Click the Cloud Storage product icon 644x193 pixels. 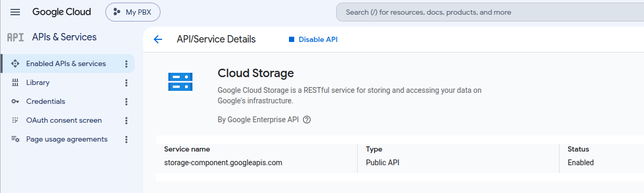coord(180,82)
